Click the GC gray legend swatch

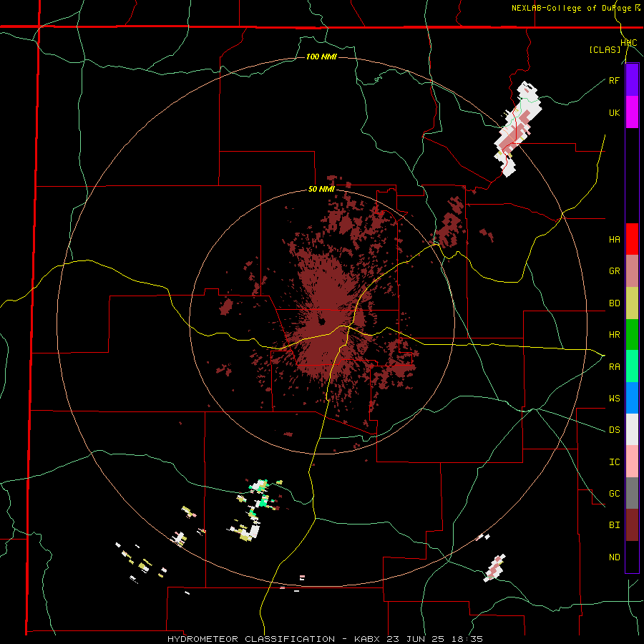(x=632, y=493)
